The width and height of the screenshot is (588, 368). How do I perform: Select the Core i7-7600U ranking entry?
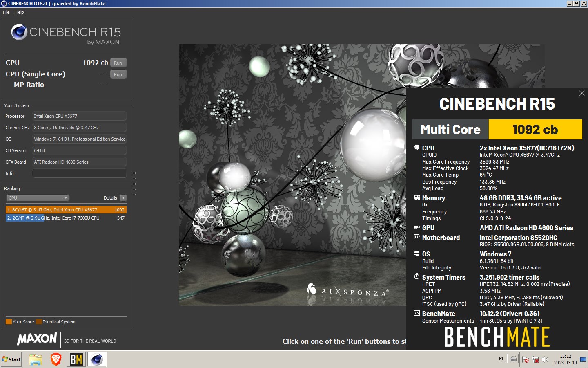pyautogui.click(x=66, y=218)
